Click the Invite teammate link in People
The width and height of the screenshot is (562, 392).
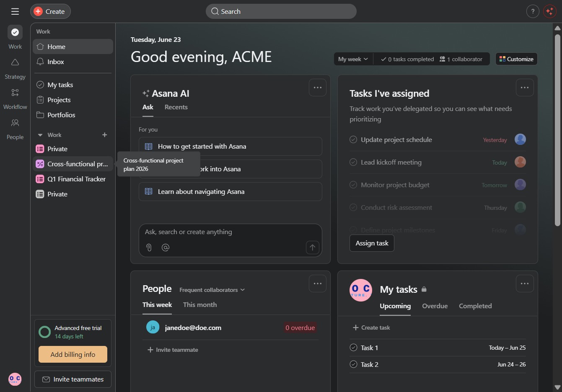coord(173,350)
